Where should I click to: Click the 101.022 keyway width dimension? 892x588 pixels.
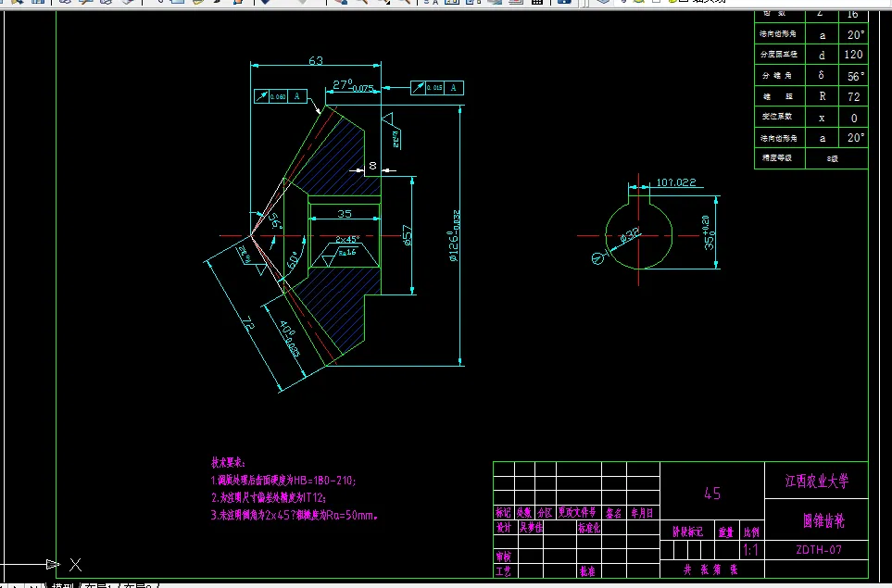point(676,182)
